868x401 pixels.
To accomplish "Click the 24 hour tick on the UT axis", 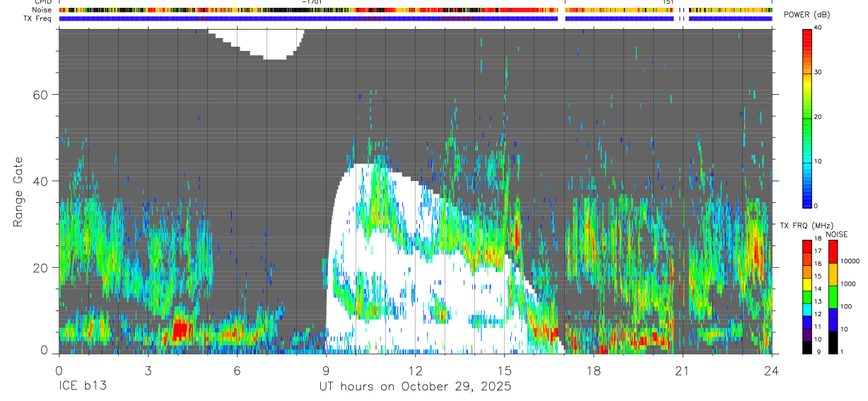I will coord(771,370).
